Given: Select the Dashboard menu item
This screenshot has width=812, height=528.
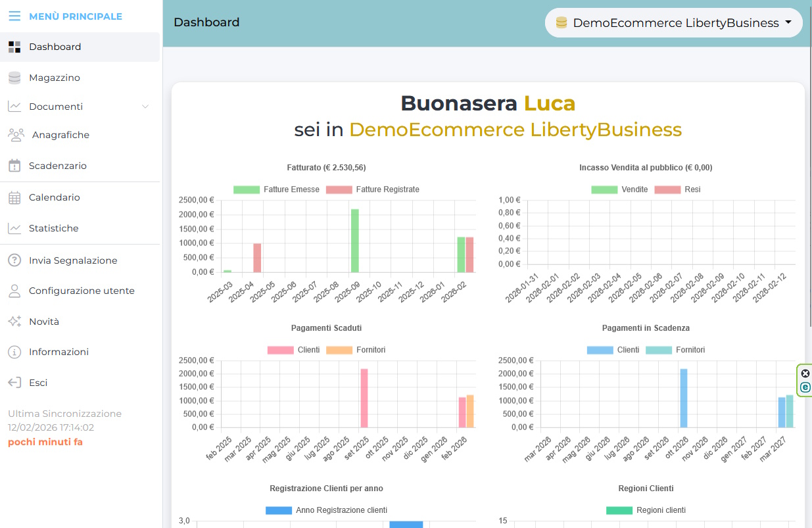Looking at the screenshot, I should click(55, 47).
